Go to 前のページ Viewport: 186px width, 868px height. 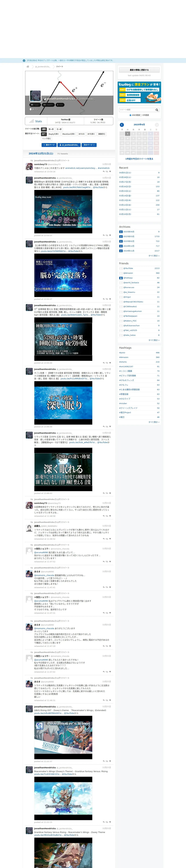click(49, 145)
